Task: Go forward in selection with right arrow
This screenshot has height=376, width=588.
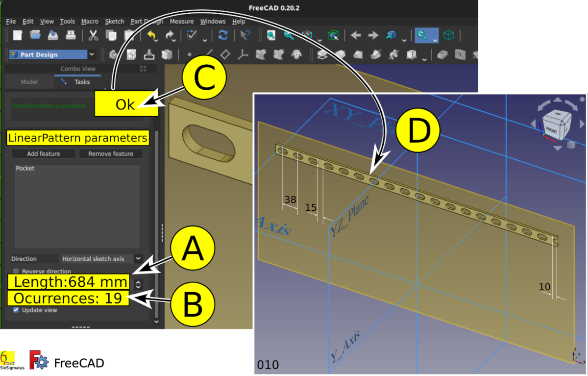Action: (373, 35)
